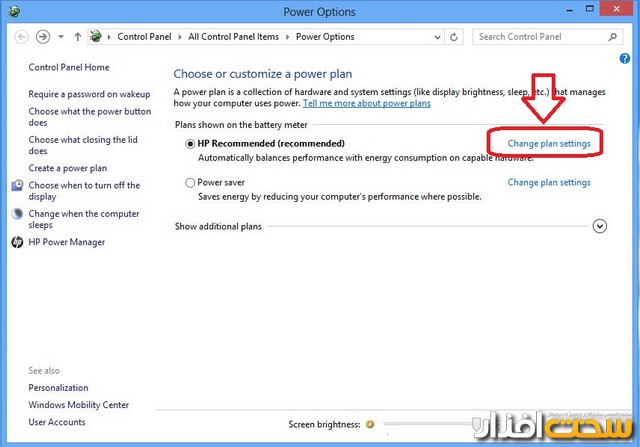
Task: Click the sleep moon icon in sidebar
Action: [x=17, y=214]
